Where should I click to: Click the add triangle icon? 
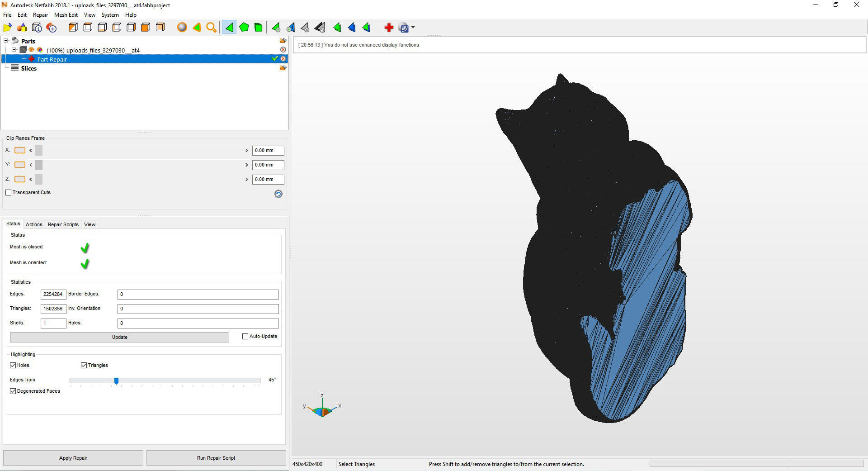276,28
